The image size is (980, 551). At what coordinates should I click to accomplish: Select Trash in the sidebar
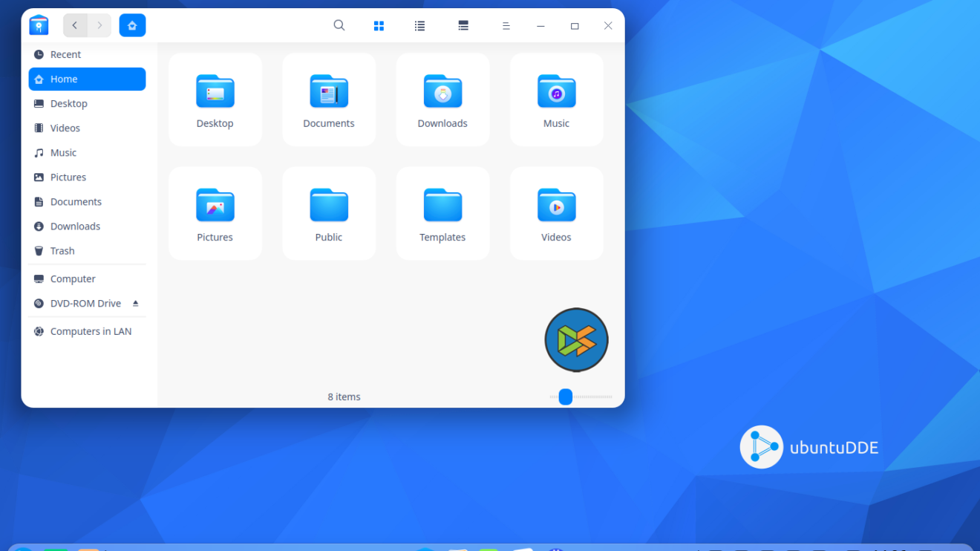point(62,251)
